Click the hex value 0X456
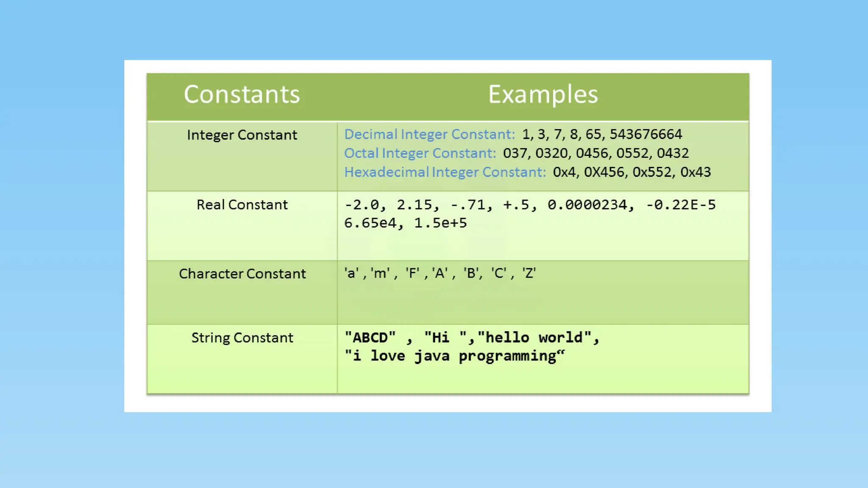The image size is (868, 488). pos(604,172)
